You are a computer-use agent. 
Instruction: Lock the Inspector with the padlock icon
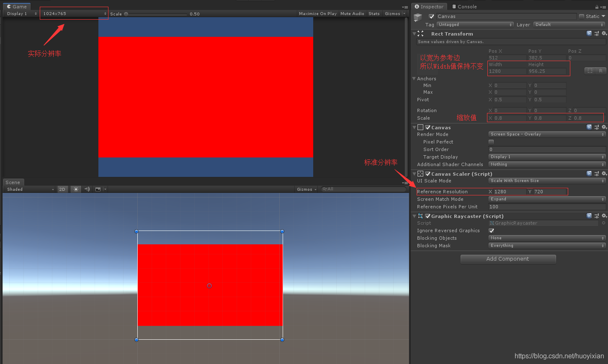click(x=597, y=7)
